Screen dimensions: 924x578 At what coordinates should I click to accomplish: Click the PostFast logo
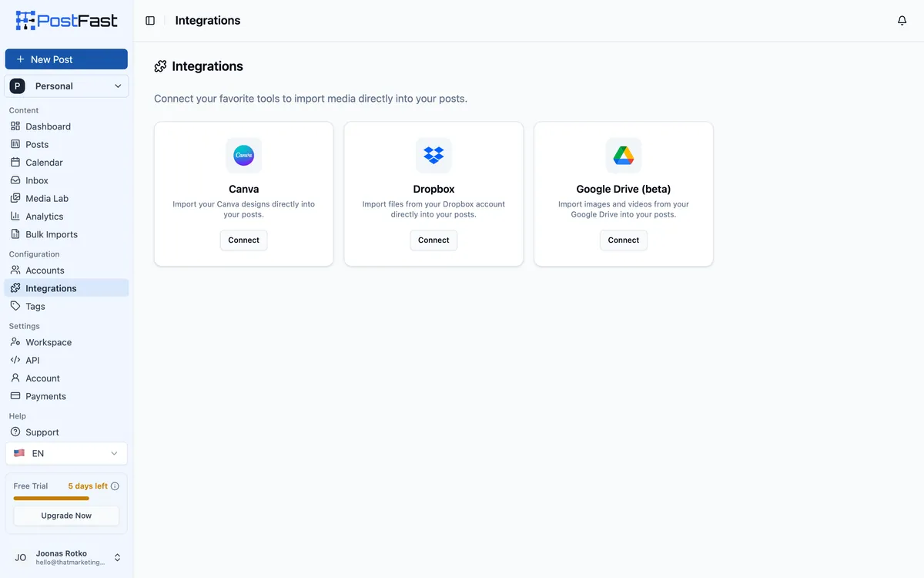click(67, 20)
